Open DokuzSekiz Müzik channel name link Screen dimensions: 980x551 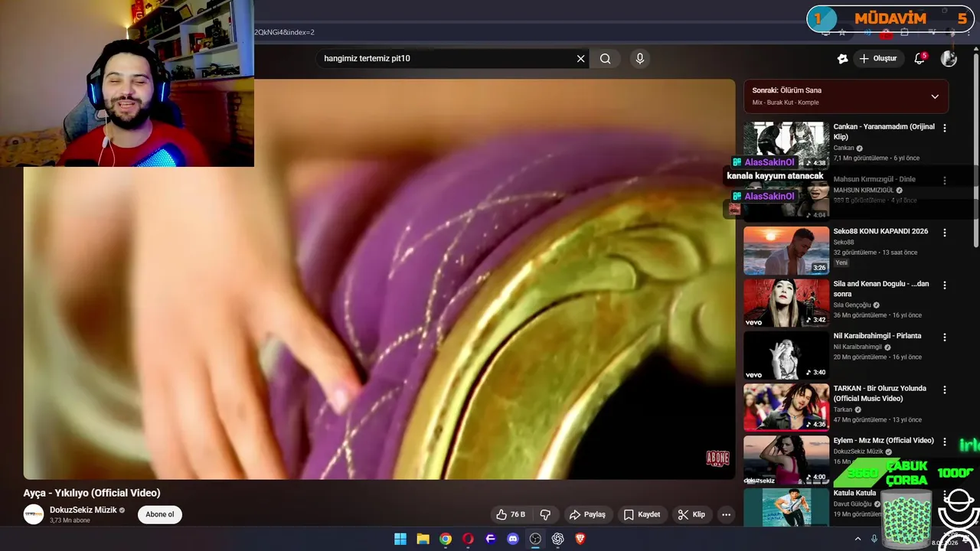tap(83, 510)
